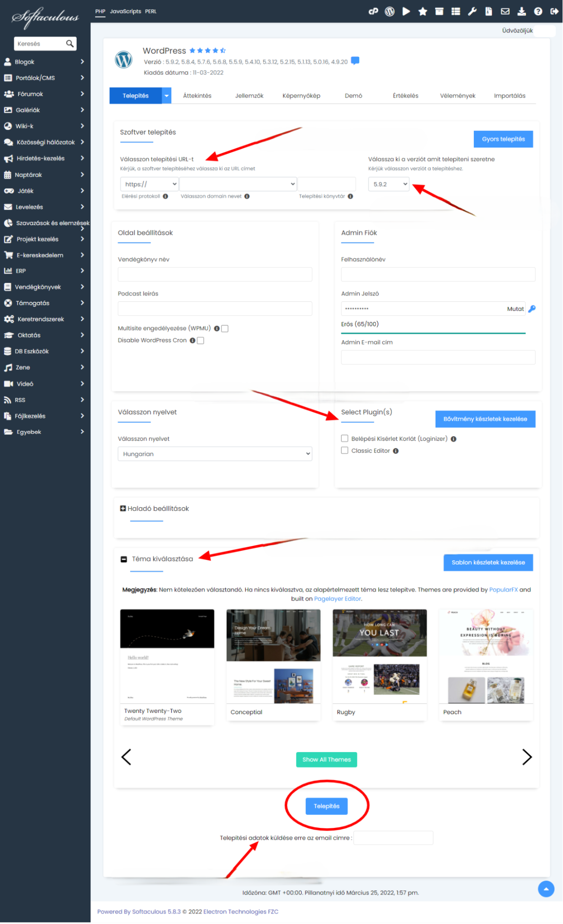
Task: Click the Sablon készletek kezelése button
Action: coord(488,563)
